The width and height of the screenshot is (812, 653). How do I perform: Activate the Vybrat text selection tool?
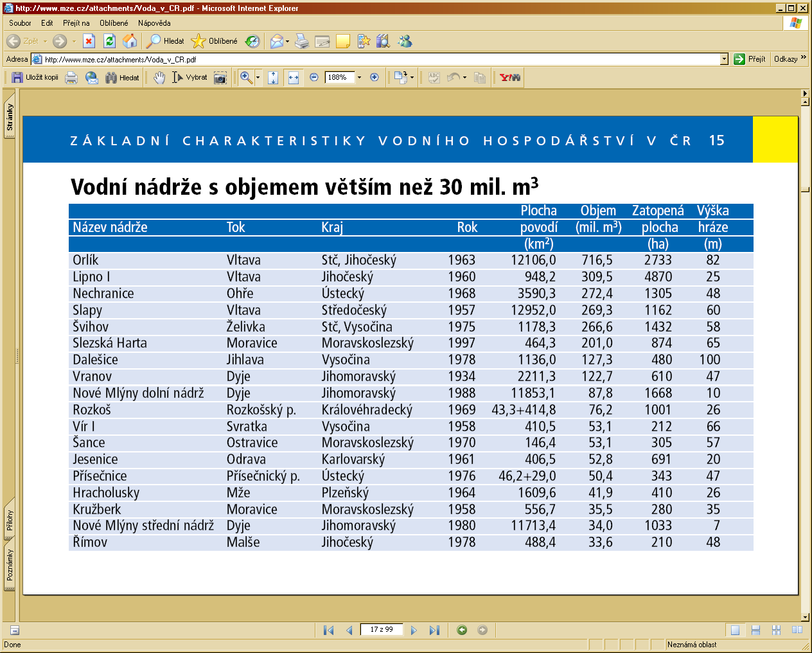(x=190, y=78)
